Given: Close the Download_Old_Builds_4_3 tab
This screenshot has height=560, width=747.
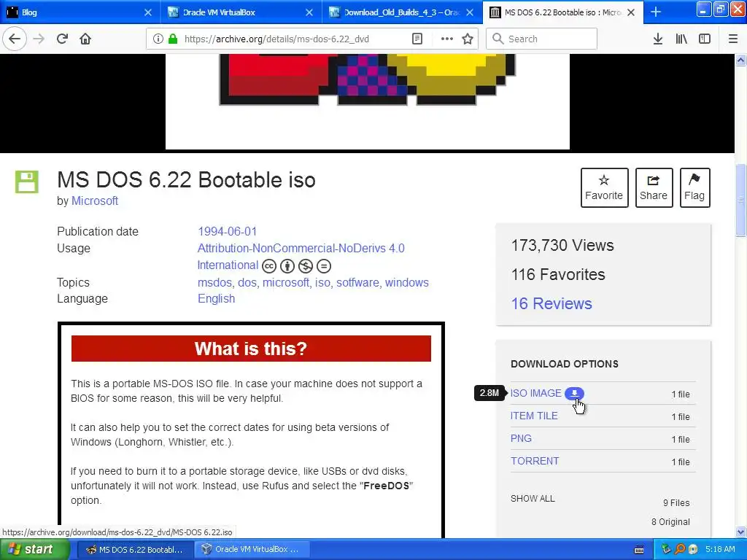Looking at the screenshot, I should [470, 12].
